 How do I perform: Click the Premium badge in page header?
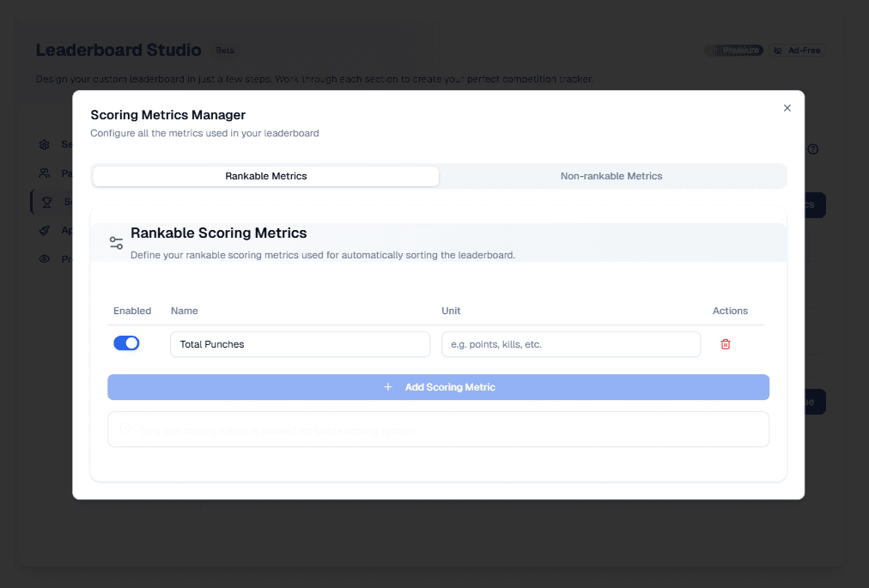tap(734, 51)
